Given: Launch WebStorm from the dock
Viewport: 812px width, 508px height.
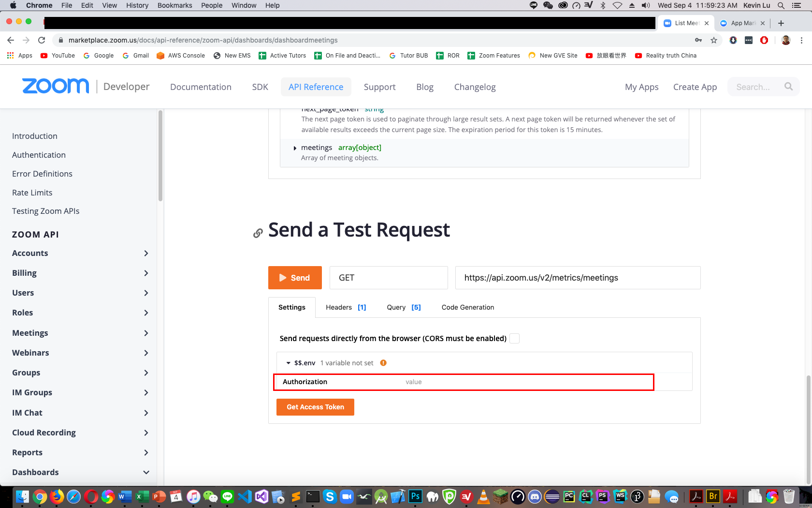Looking at the screenshot, I should (620, 496).
